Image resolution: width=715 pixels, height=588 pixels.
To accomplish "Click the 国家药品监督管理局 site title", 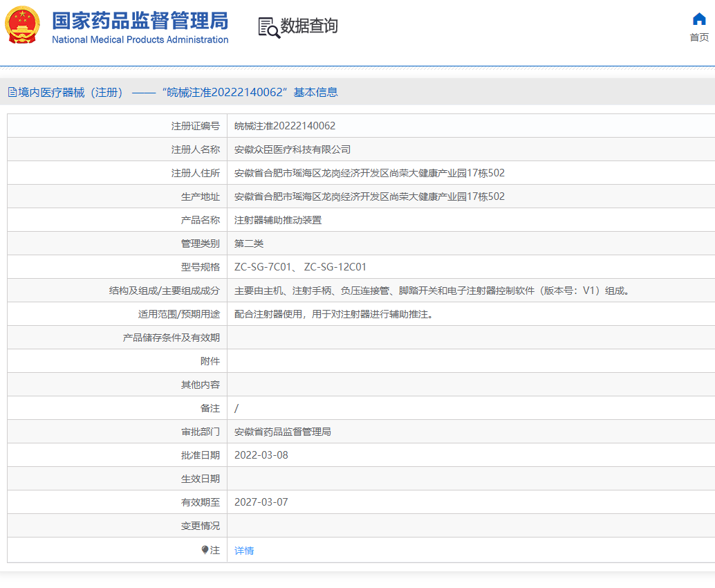I will click(140, 21).
